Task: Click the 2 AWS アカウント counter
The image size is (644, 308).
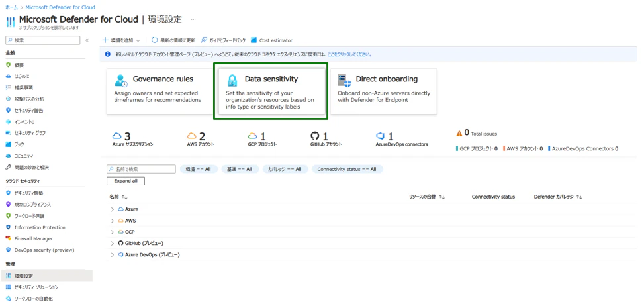Action: coord(201,139)
